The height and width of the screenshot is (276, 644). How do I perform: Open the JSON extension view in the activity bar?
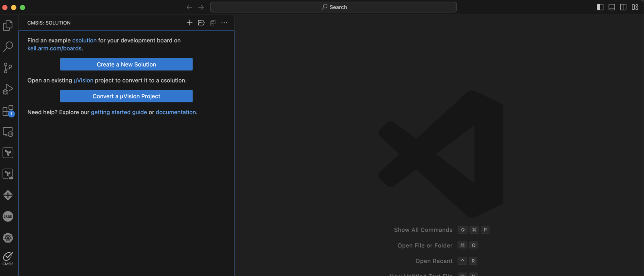coord(8,216)
